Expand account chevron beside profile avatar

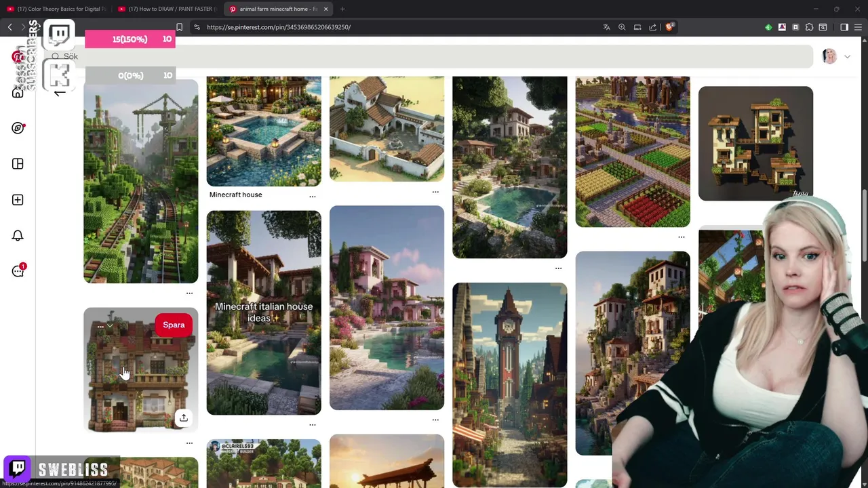point(847,57)
